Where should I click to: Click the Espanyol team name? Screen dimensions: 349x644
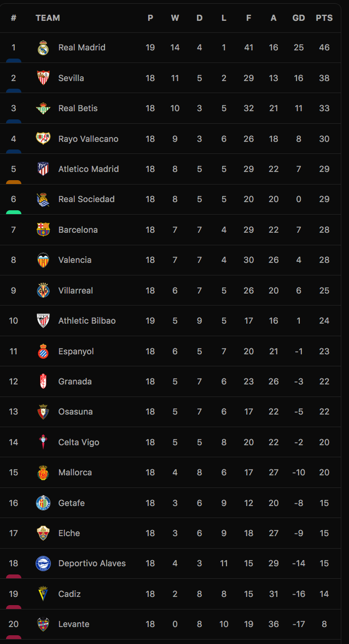click(76, 351)
